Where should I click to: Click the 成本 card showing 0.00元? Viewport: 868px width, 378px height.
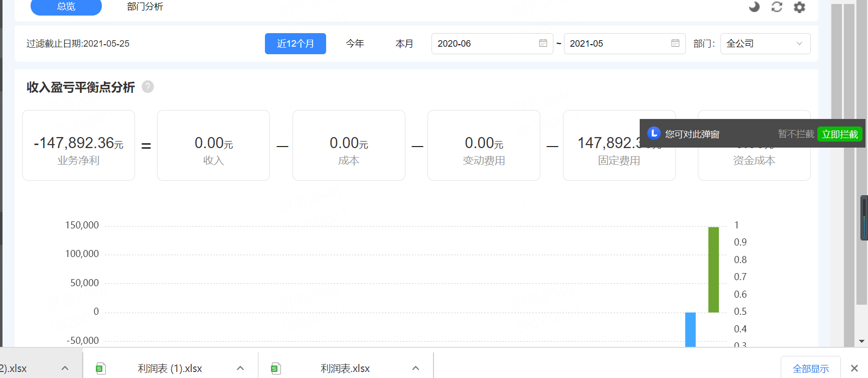point(349,145)
